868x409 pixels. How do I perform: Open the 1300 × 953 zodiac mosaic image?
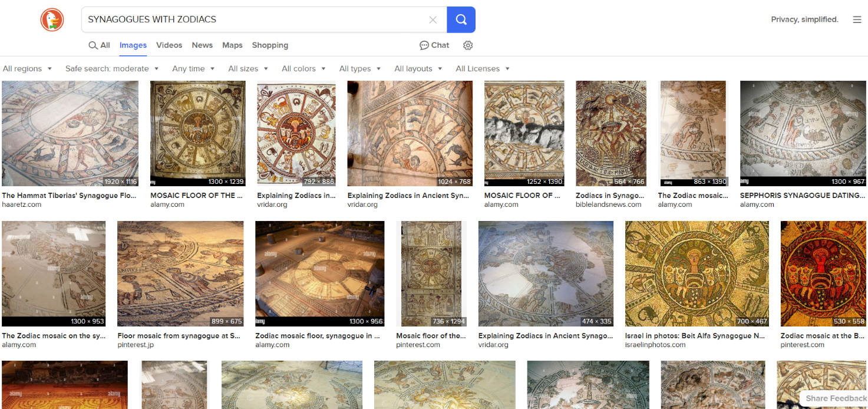[54, 274]
